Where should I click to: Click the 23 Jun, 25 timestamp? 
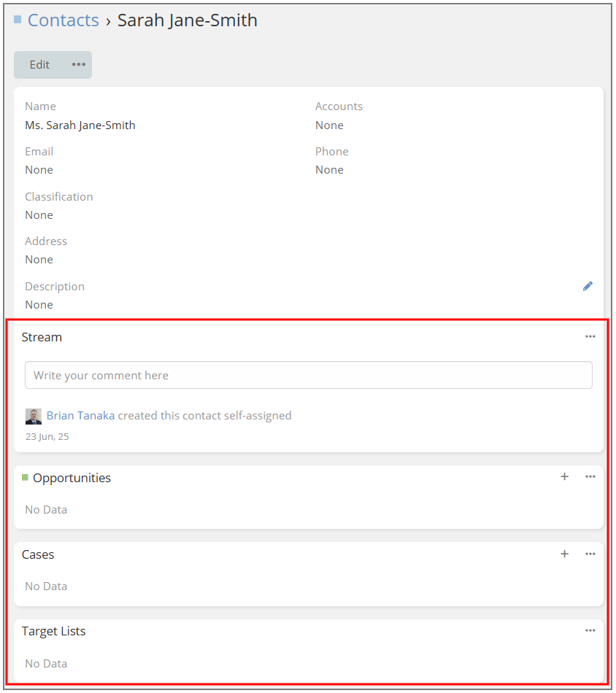(47, 437)
